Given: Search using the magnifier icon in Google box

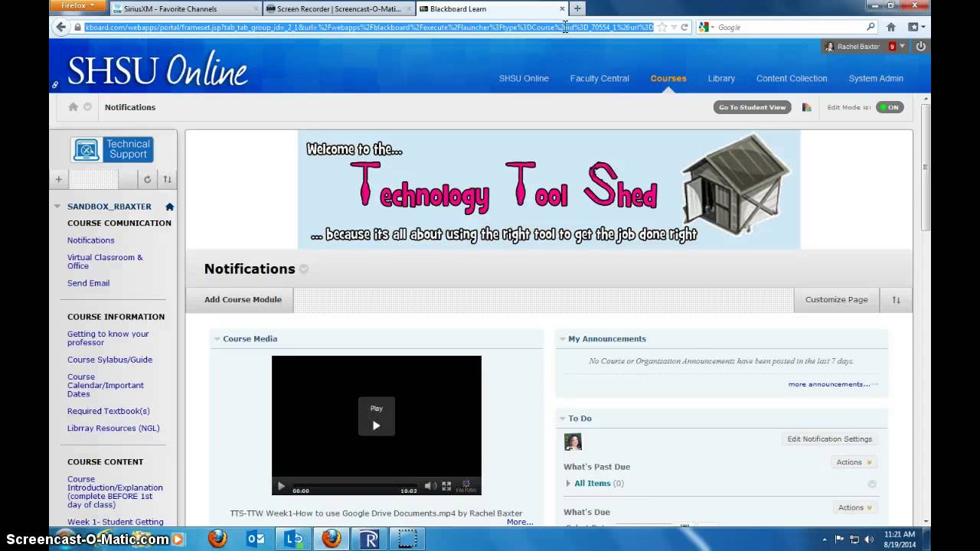Looking at the screenshot, I should click(x=871, y=28).
